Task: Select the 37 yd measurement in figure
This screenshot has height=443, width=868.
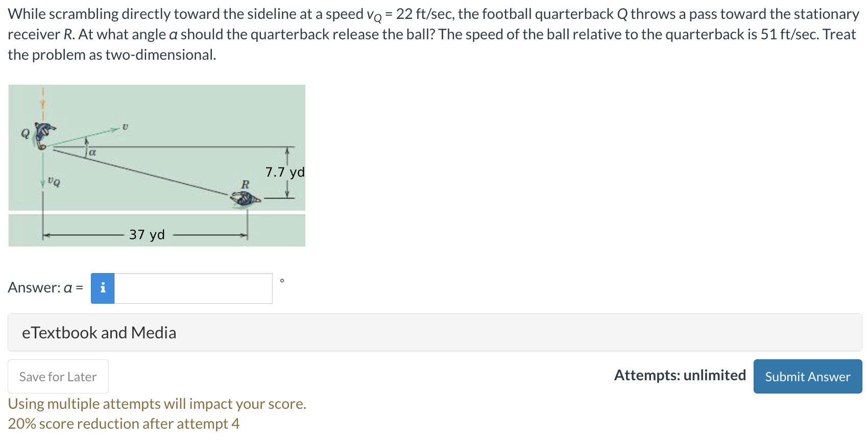Action: point(147,235)
